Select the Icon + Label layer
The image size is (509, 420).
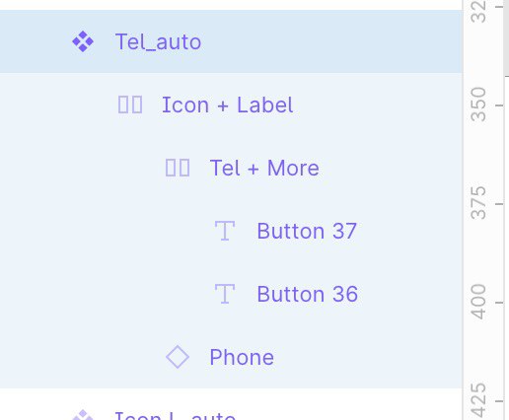pos(228,105)
